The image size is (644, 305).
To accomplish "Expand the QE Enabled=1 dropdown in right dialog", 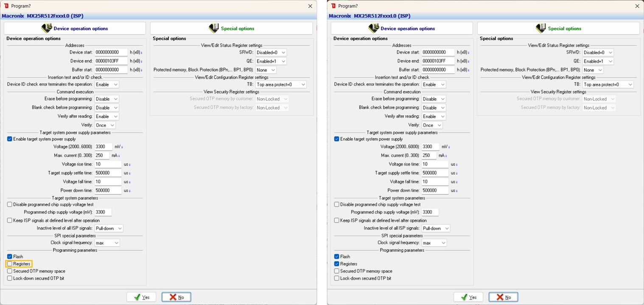I will 598,61.
